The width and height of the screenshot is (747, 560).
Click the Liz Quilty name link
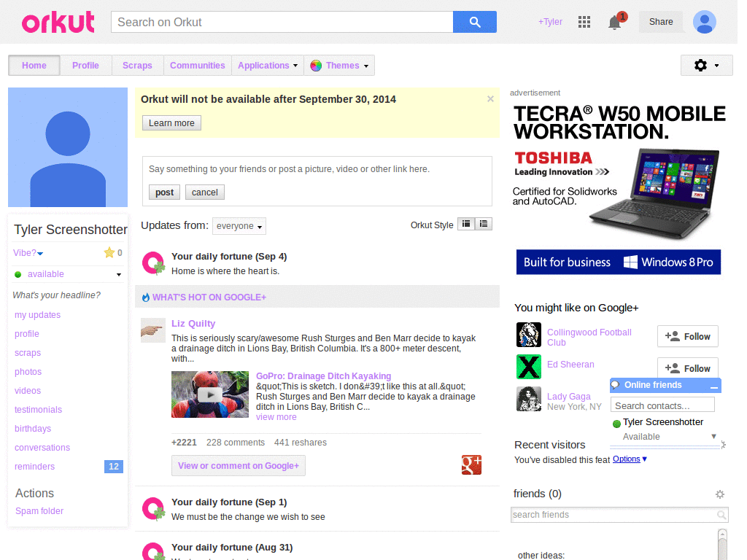(193, 324)
